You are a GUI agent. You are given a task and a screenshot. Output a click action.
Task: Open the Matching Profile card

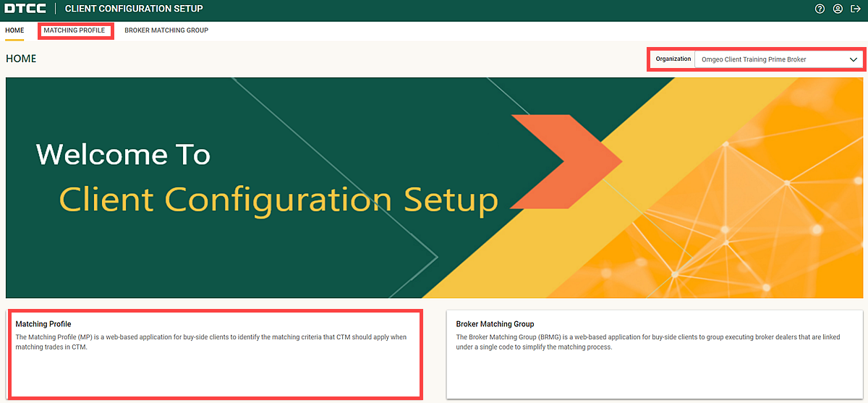pos(215,354)
